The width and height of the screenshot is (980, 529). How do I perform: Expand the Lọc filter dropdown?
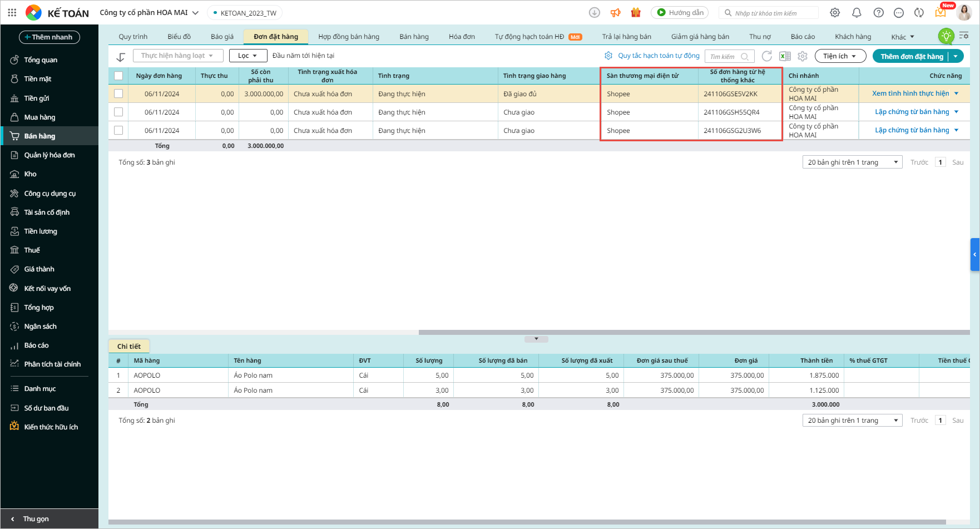248,56
